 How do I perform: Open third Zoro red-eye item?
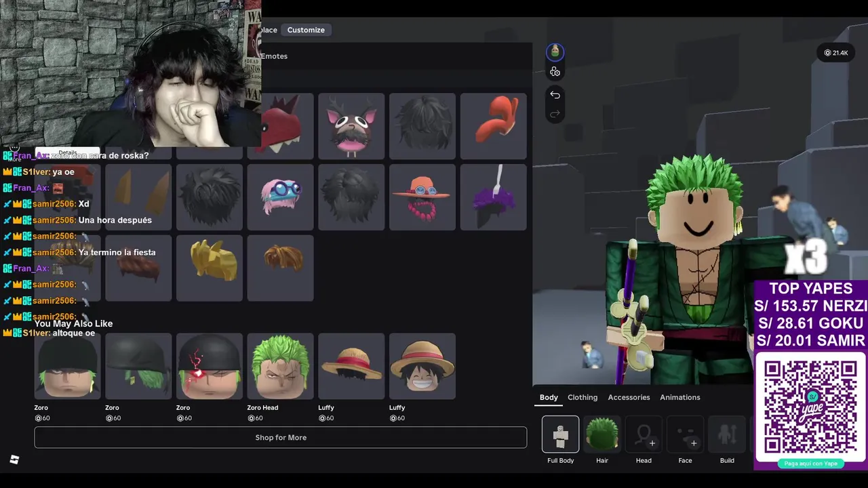[x=210, y=366]
